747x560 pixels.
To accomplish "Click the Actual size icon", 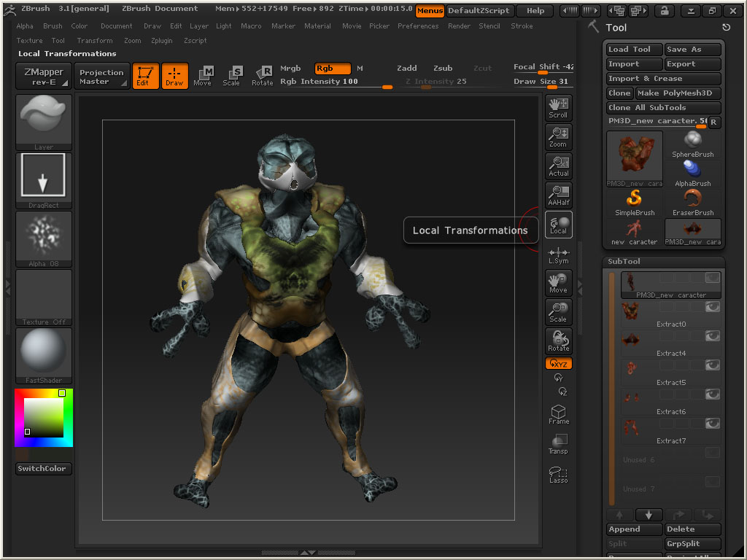I will pyautogui.click(x=558, y=166).
